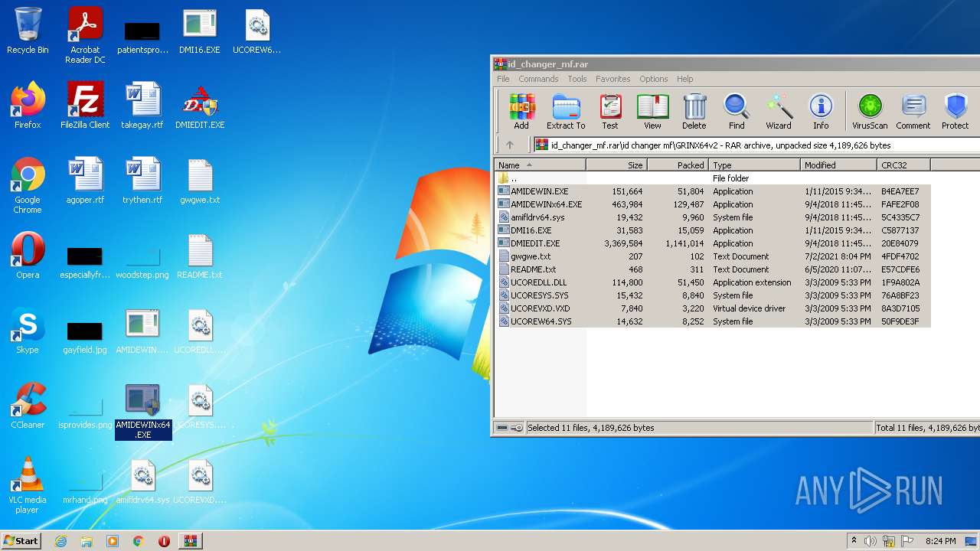Select DMIEDIT.EXE desktop icon
This screenshot has height=551, width=980.
point(200,105)
